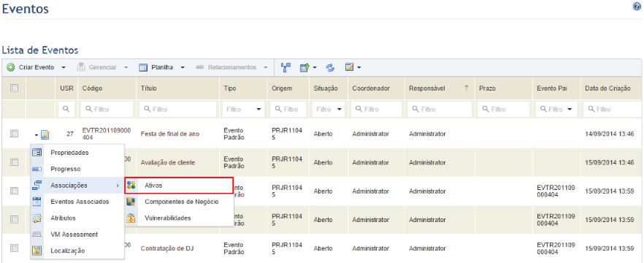Select Propriedades from the context menu

(x=77, y=153)
